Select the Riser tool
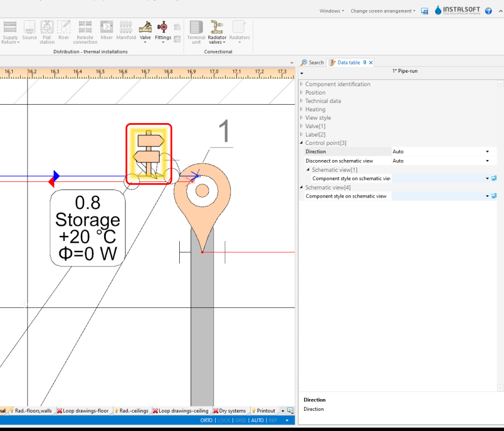The image size is (504, 431). pyautogui.click(x=64, y=31)
